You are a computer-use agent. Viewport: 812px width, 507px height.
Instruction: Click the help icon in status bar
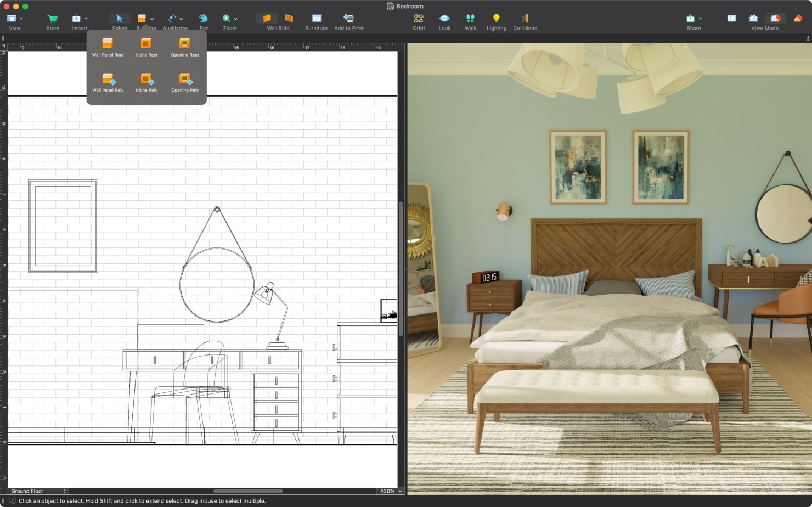coord(12,501)
